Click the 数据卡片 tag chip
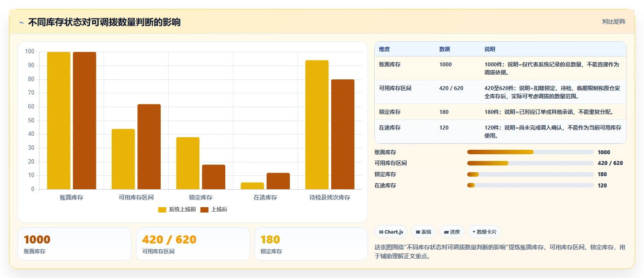Viewport: 644px width, 278px height. pyautogui.click(x=484, y=232)
